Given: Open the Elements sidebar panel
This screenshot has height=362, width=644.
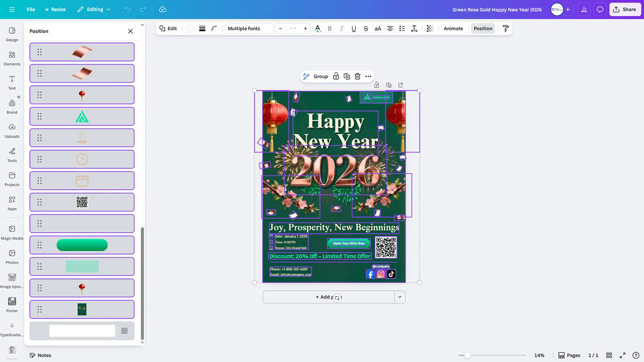Looking at the screenshot, I should click(12, 58).
